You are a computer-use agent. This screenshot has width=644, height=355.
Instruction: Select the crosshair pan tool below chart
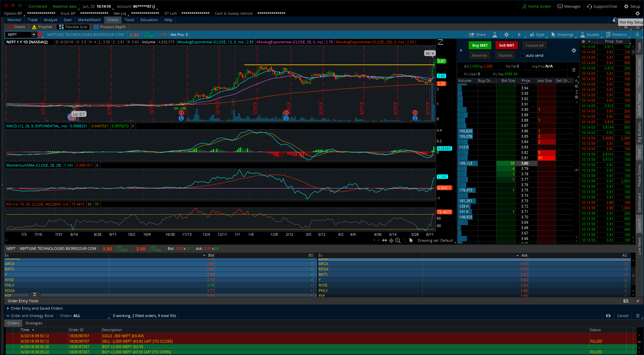coord(391,240)
